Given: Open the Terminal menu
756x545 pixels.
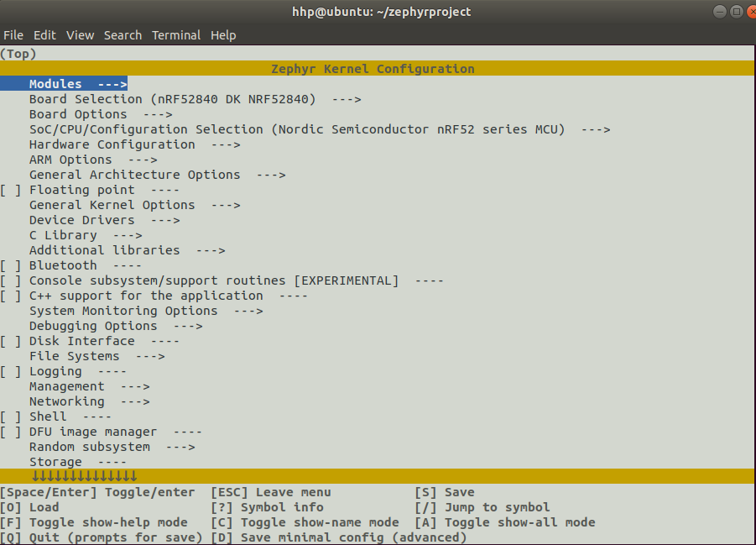Looking at the screenshot, I should pyautogui.click(x=175, y=35).
